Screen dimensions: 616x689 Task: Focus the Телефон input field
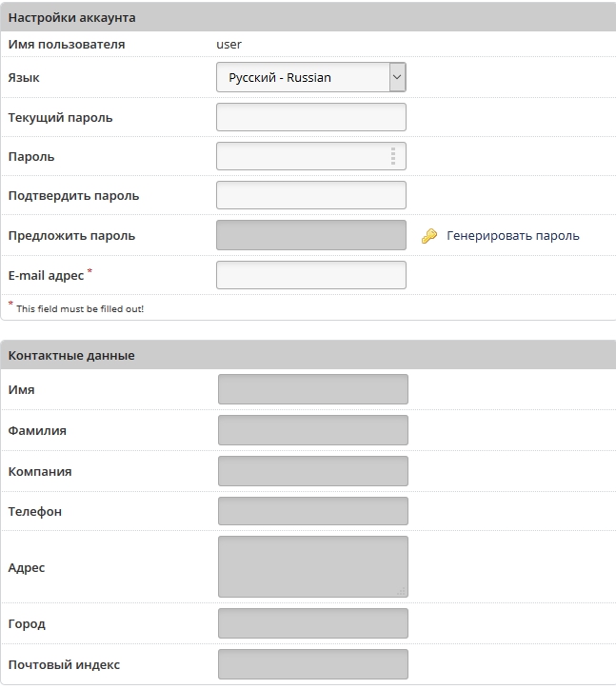pos(313,511)
